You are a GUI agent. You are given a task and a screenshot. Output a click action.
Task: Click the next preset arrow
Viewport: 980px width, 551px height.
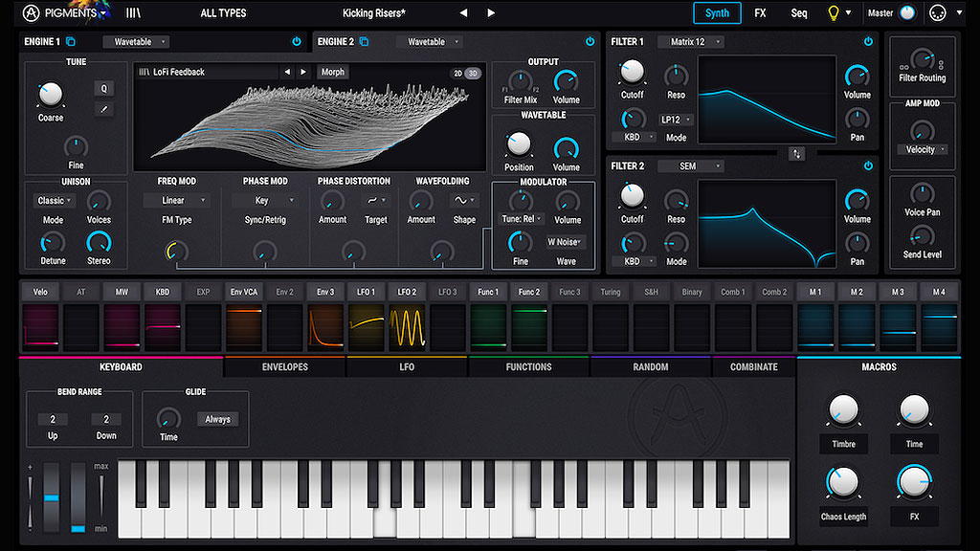coord(491,13)
